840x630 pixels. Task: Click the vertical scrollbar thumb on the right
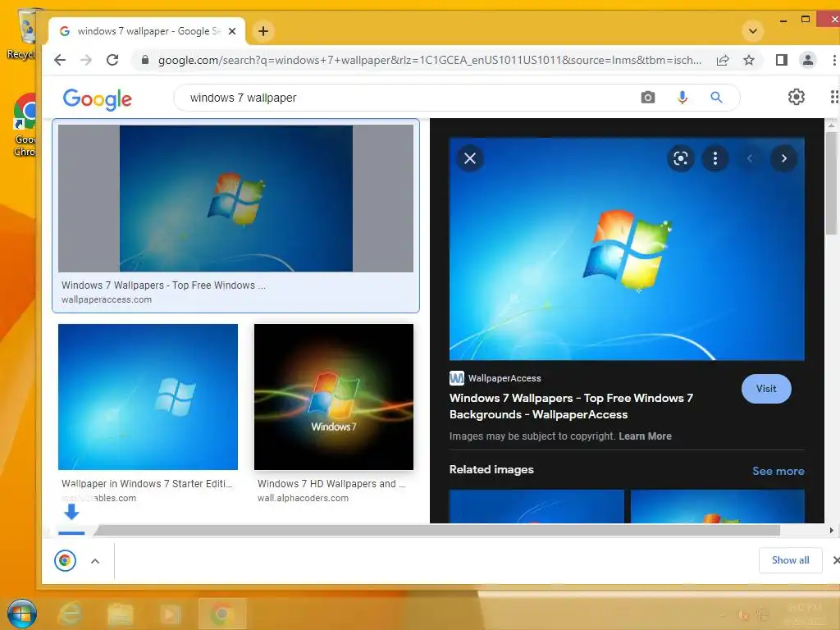coord(831,183)
